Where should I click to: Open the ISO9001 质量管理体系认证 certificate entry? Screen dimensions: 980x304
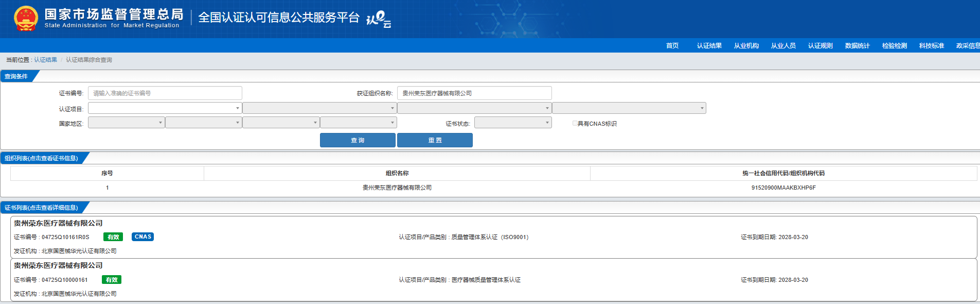tap(493, 237)
